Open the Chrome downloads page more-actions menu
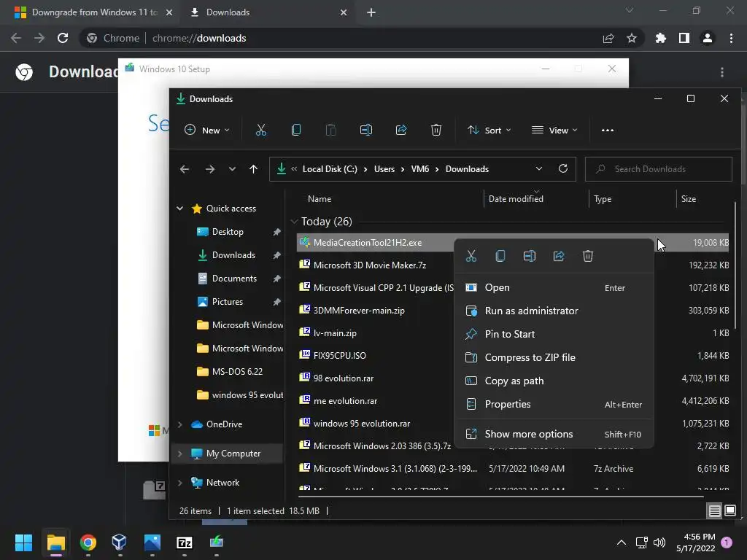747x560 pixels. [x=722, y=72]
